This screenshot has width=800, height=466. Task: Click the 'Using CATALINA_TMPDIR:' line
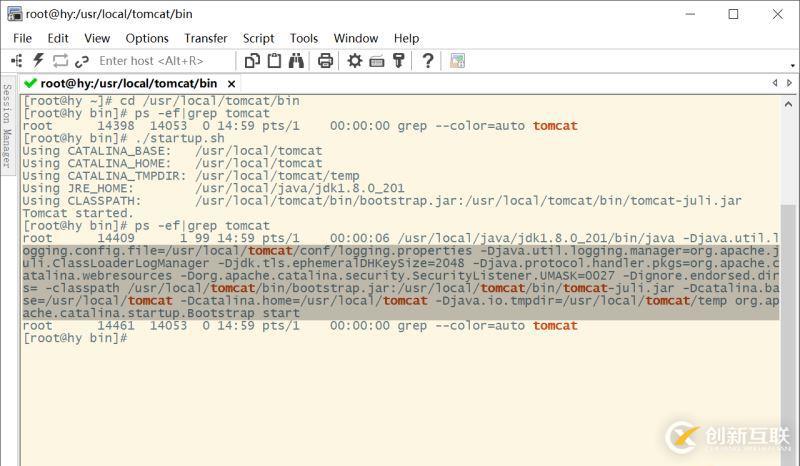click(191, 176)
